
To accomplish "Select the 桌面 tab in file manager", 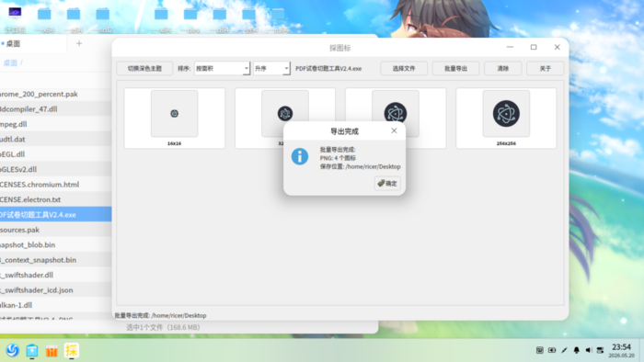I will (x=13, y=43).
